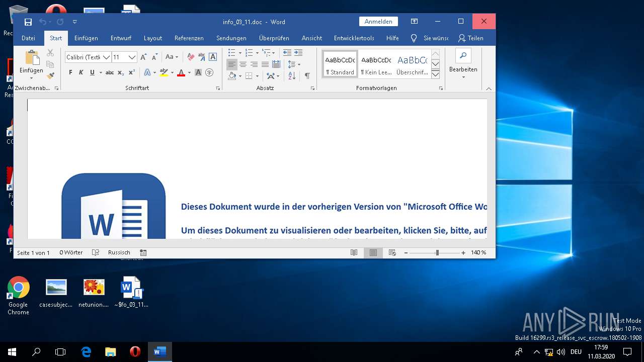Image resolution: width=644 pixels, height=362 pixels.
Task: Click the subscript x₂ icon
Action: tap(121, 72)
